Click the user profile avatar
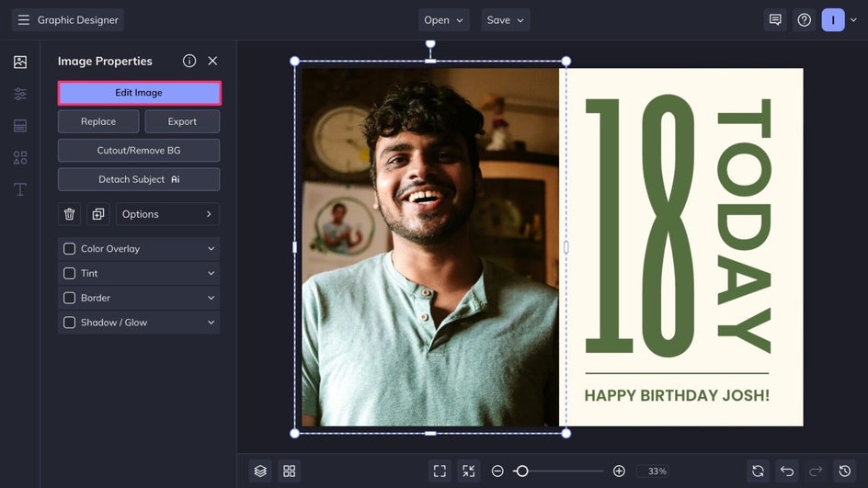The width and height of the screenshot is (868, 488). pyautogui.click(x=832, y=20)
